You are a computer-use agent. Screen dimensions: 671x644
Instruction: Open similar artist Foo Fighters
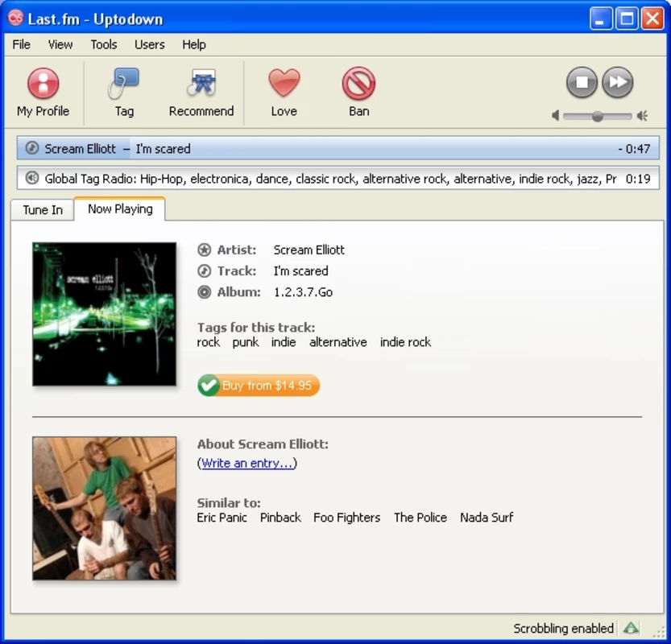point(346,518)
